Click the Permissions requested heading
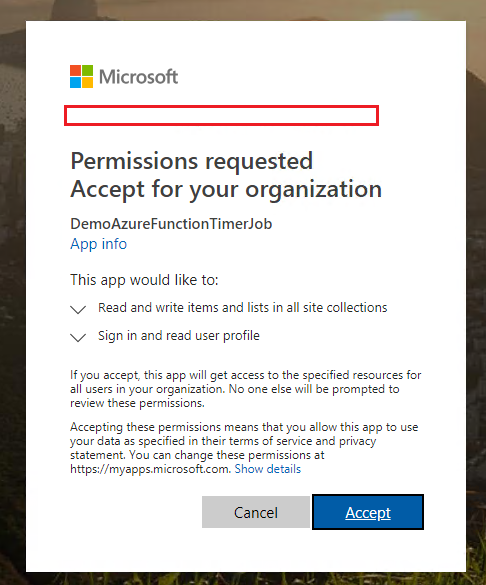486x585 pixels. click(192, 161)
